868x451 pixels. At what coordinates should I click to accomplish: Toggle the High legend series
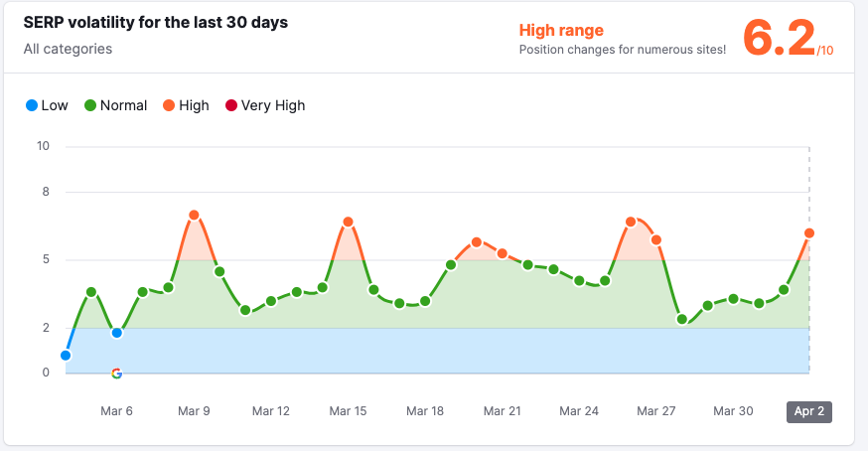coord(186,105)
